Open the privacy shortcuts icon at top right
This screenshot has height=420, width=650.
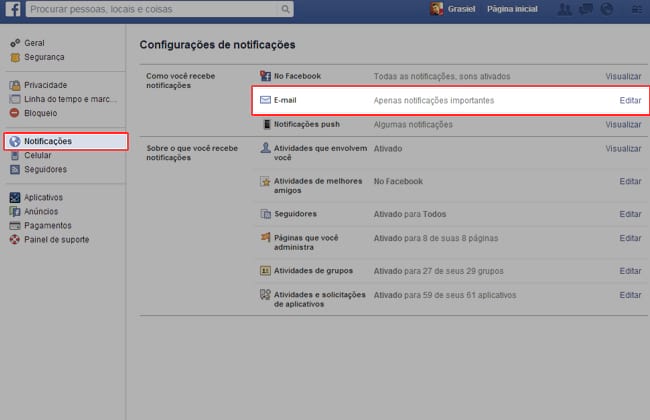point(637,9)
